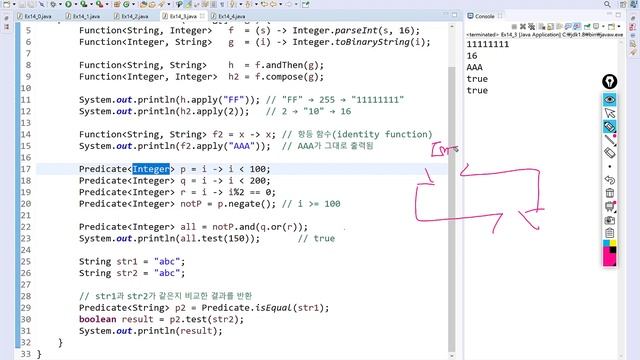The width and height of the screenshot is (640, 360).
Task: Switch to the Ex14_4.java editor tab
Action: 229,16
